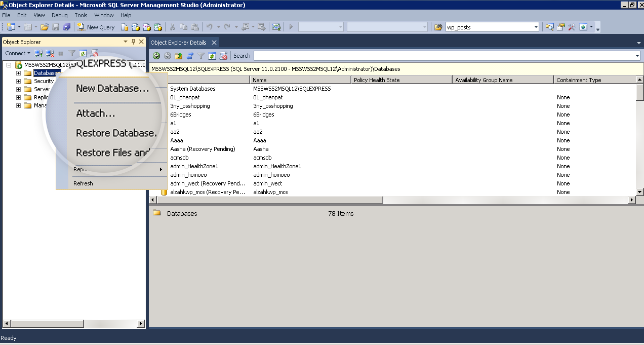Click the New Query button

[96, 27]
